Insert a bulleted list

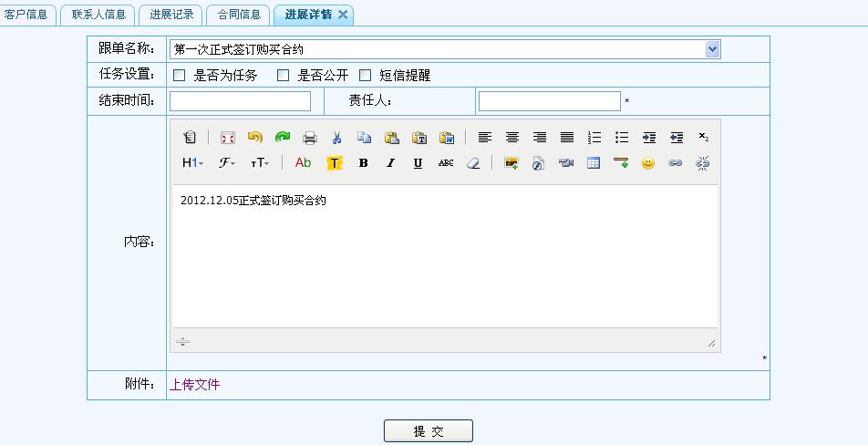coord(622,138)
